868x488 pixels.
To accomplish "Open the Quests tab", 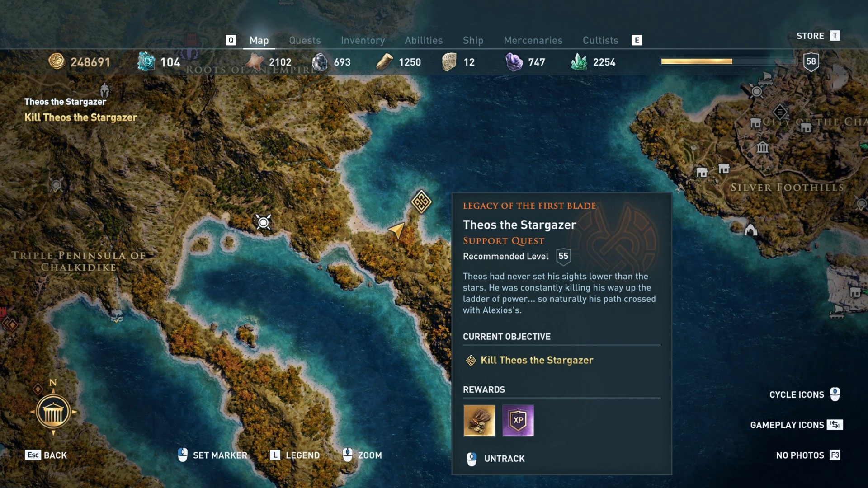I will [x=305, y=40].
